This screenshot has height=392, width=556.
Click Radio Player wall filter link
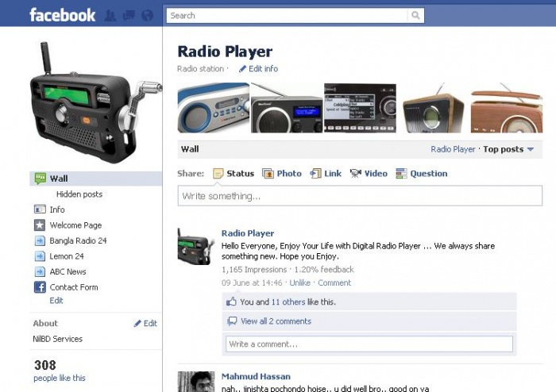[453, 149]
